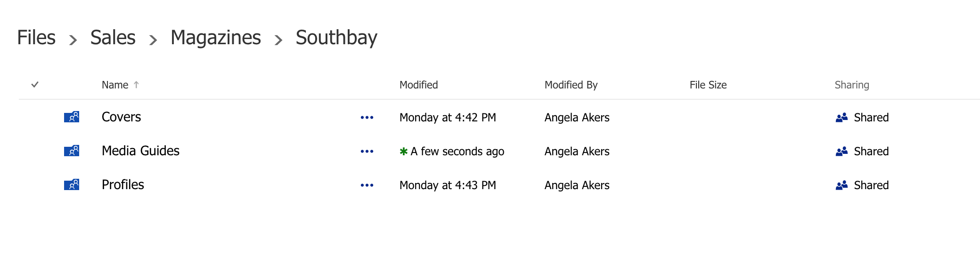Open the ellipsis menu for Media Guides
This screenshot has width=980, height=255.
pos(367,151)
